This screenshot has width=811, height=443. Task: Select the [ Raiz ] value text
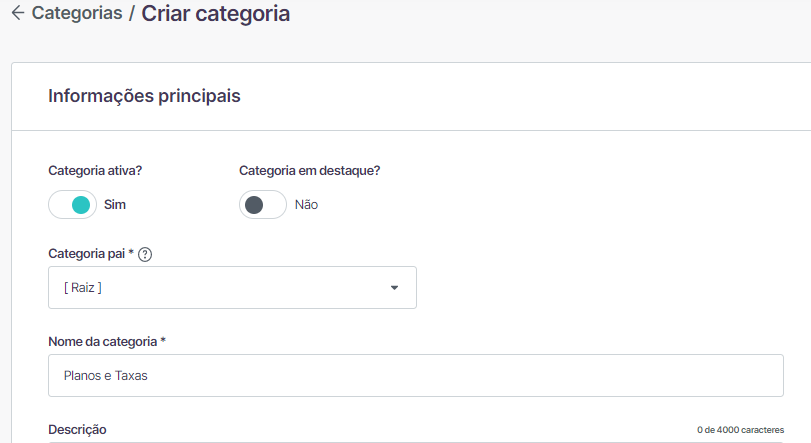[x=83, y=287]
